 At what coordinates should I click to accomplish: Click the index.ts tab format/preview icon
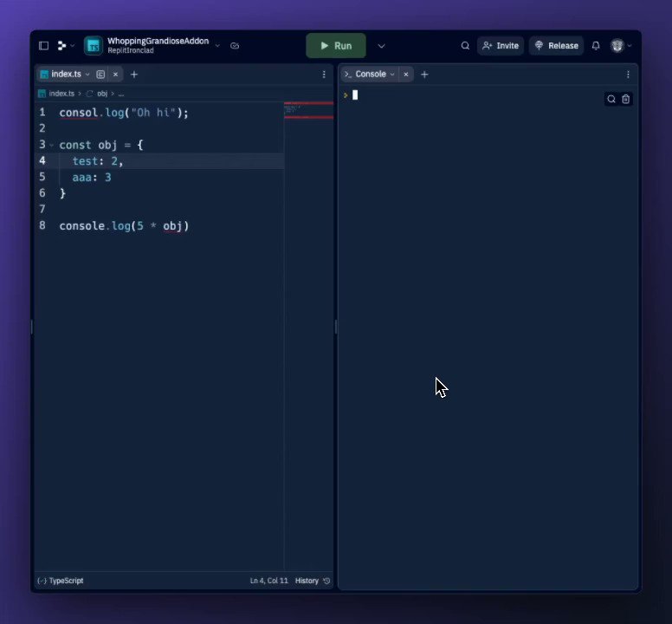[x=100, y=75]
